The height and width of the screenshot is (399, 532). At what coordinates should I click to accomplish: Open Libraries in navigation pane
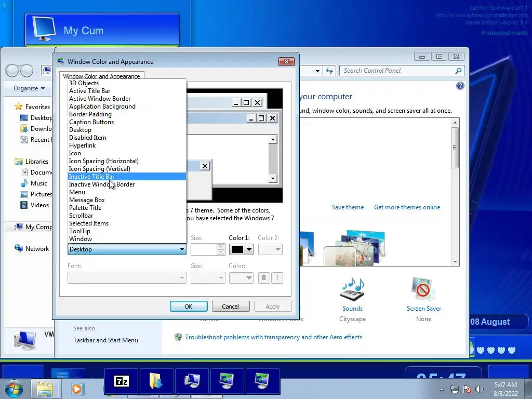(x=32, y=162)
